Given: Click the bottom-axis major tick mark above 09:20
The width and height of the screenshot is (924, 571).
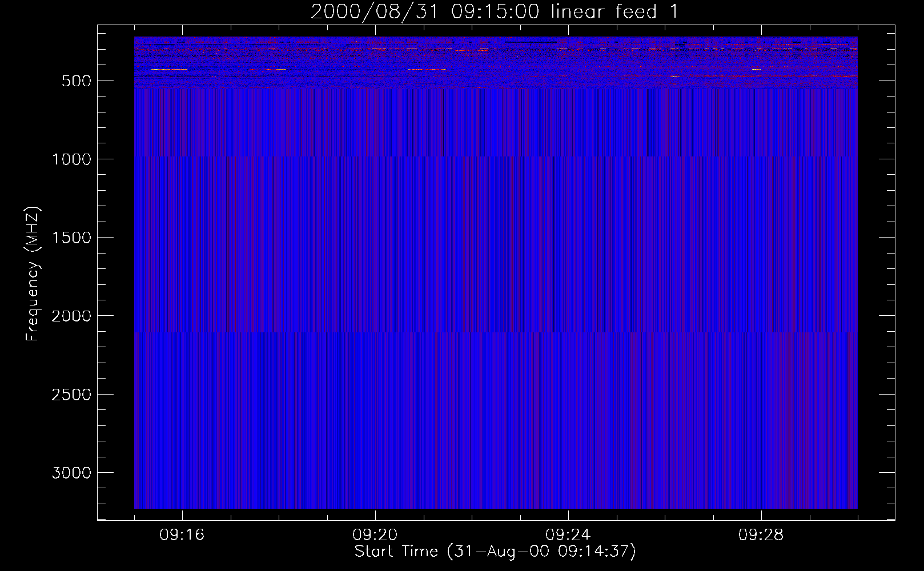Looking at the screenshot, I should 375,515.
